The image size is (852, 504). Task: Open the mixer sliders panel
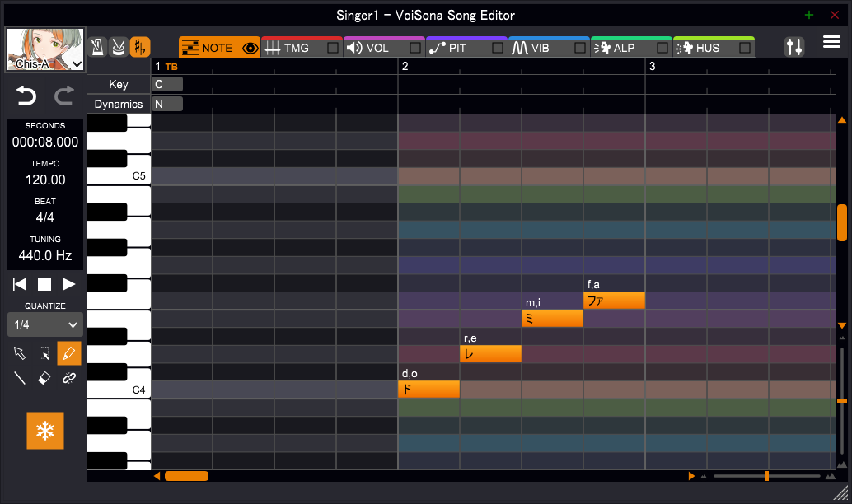point(793,47)
